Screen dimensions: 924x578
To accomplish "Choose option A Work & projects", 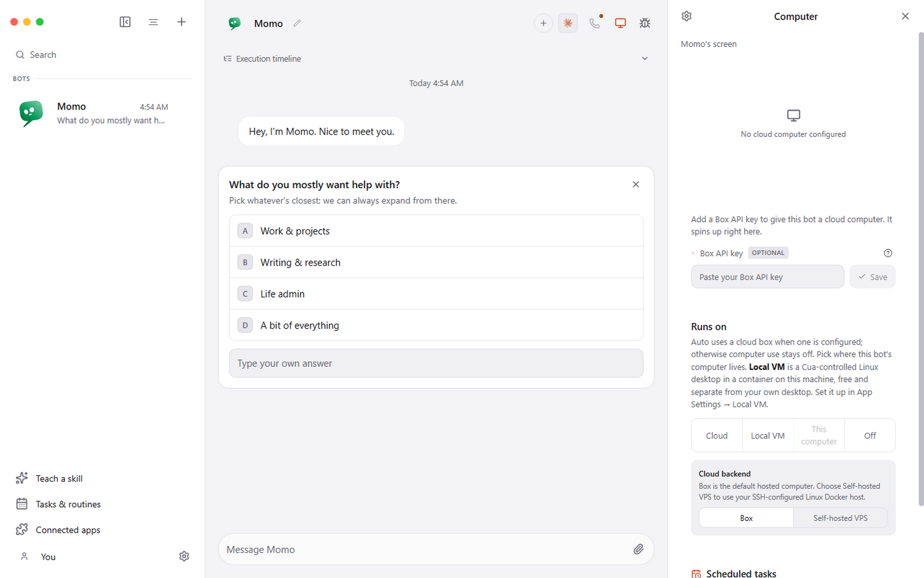I will click(436, 231).
